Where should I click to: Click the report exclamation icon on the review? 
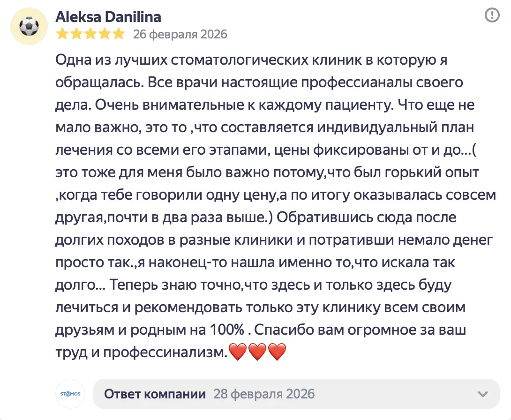coord(492,15)
